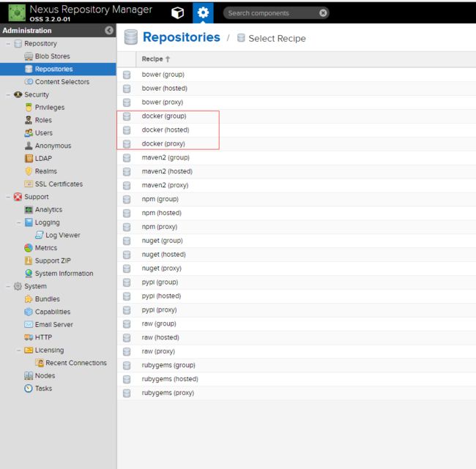476x469 pixels.
Task: Focus the Search components field
Action: click(276, 12)
